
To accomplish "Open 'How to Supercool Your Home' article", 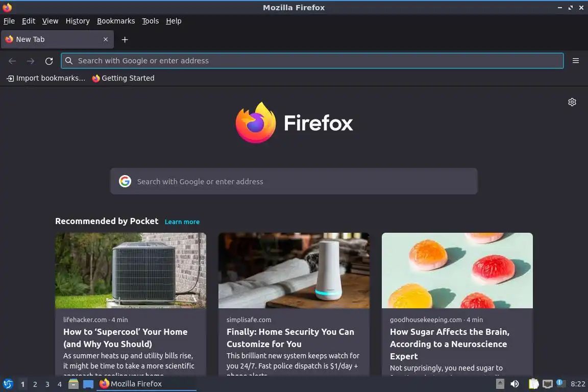I will tap(125, 337).
